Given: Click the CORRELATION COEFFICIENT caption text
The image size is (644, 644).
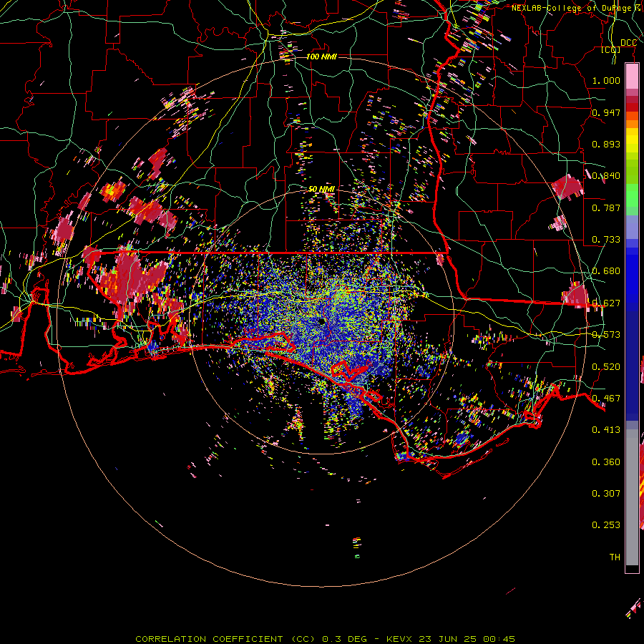Looking at the screenshot, I should 209,639.
